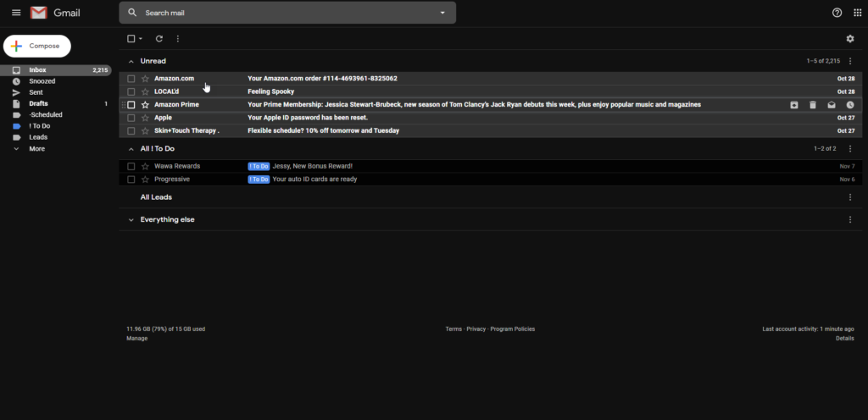The image size is (868, 420).
Task: Toggle the select-all checkbox in toolbar
Action: (x=131, y=39)
